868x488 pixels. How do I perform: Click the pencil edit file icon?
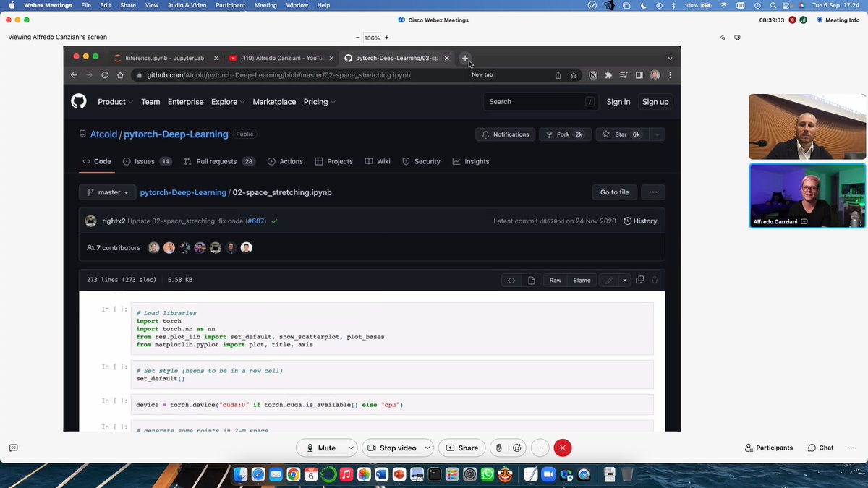[608, 281]
